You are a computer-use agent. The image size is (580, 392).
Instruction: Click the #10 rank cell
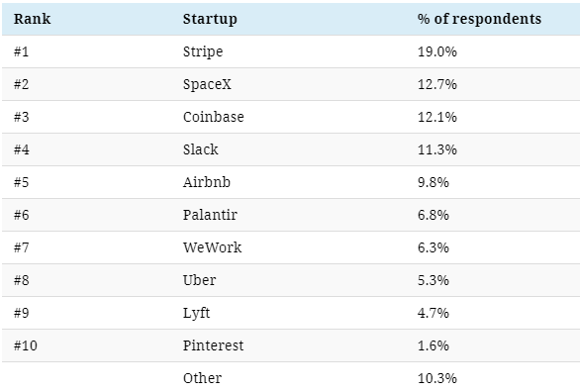(26, 345)
